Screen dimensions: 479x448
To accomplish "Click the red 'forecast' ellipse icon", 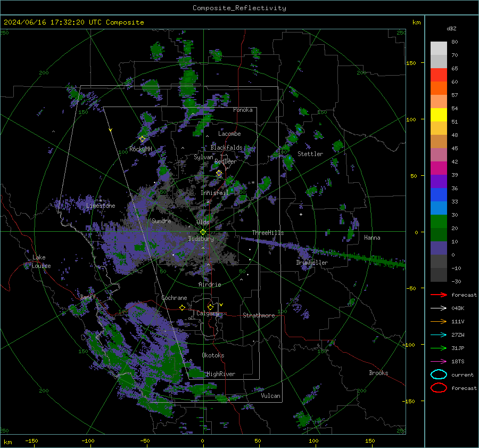I will pyautogui.click(x=439, y=388).
